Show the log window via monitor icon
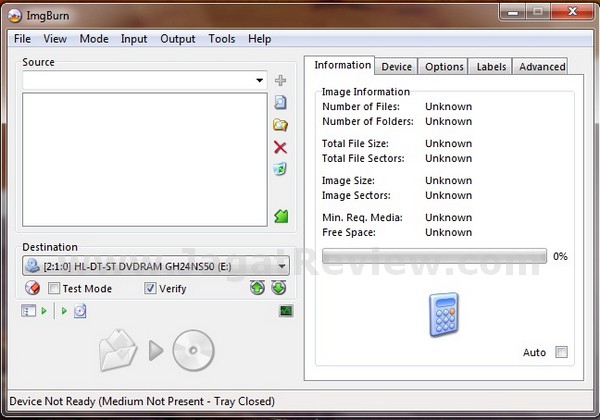The image size is (600, 420). (x=286, y=311)
